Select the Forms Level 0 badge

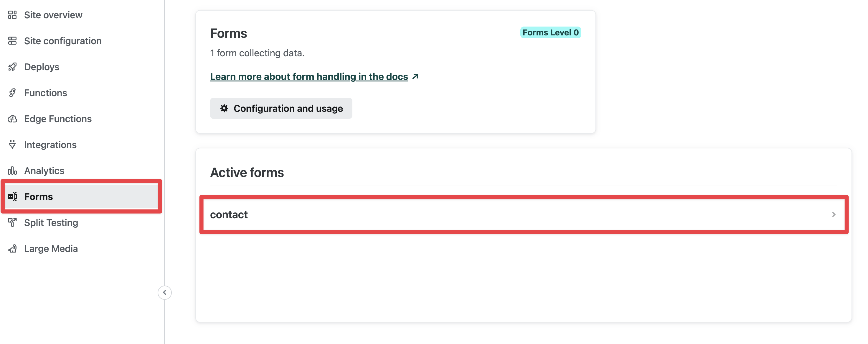tap(550, 32)
